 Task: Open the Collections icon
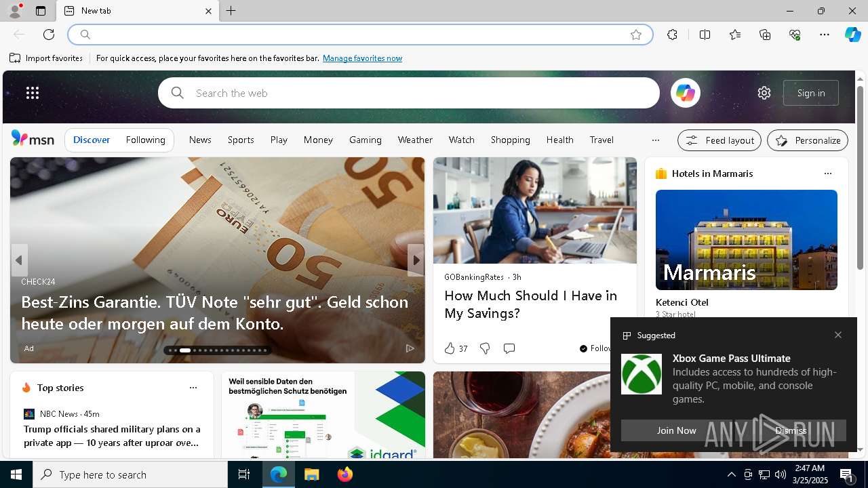point(765,35)
